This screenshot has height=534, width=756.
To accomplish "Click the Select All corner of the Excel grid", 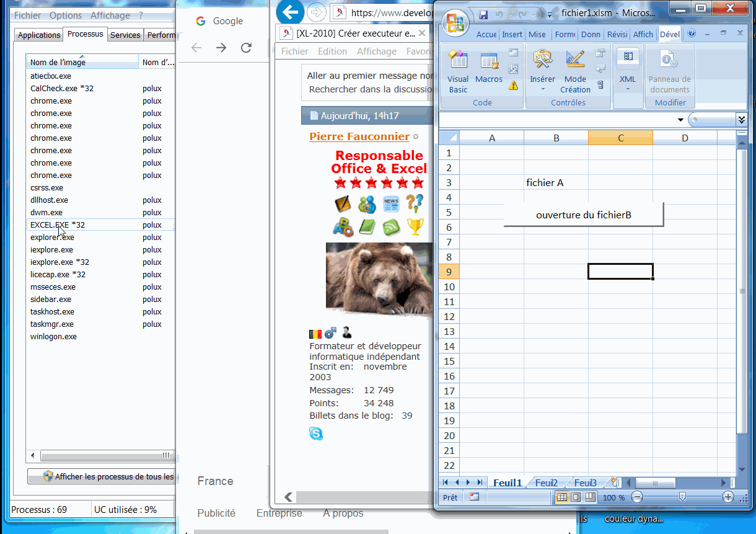I will pyautogui.click(x=449, y=137).
